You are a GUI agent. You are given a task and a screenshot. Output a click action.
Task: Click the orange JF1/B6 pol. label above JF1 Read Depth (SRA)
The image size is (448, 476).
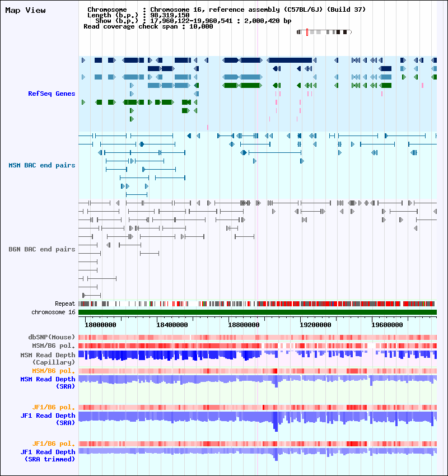tap(54, 407)
